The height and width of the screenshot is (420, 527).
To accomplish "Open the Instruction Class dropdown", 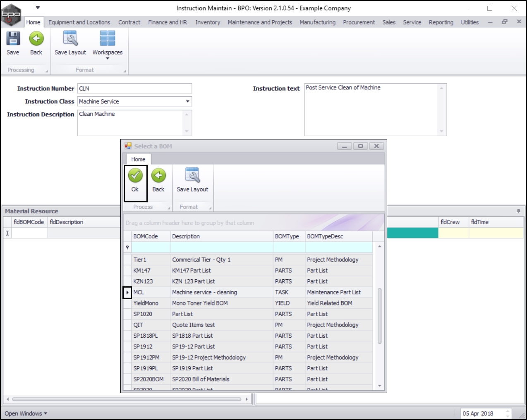I will (187, 101).
